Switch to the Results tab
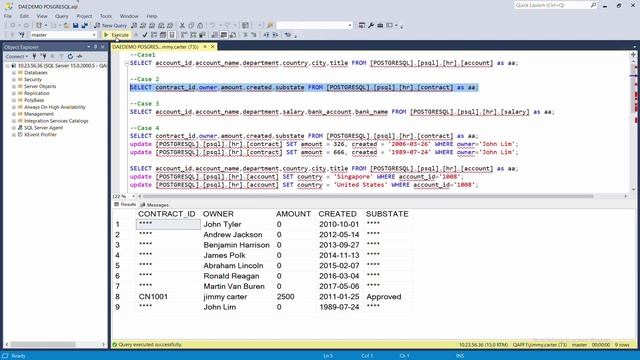This screenshot has width=640, height=360. (125, 204)
